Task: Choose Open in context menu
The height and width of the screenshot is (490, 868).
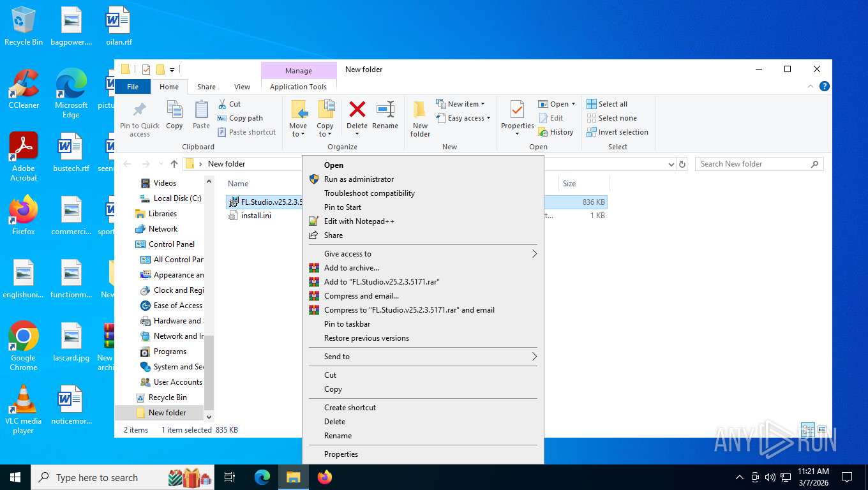Action: tap(423, 165)
